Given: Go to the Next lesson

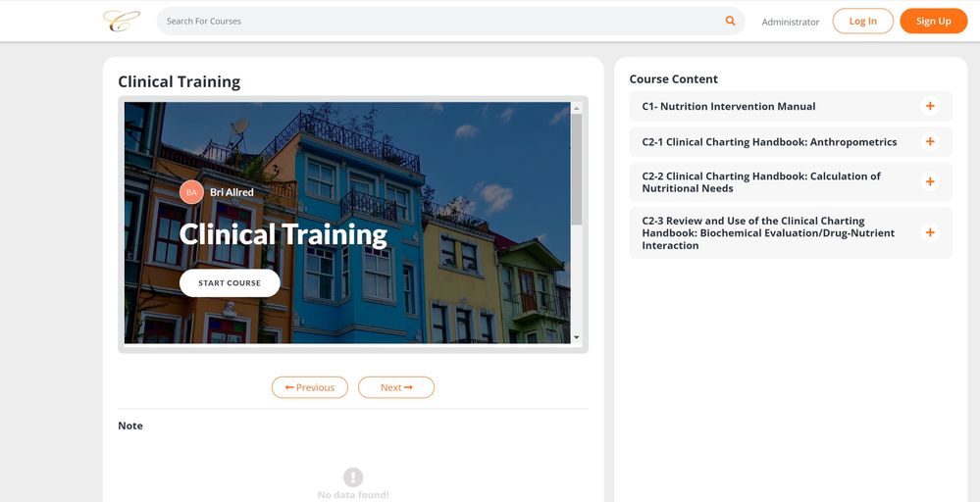Looking at the screenshot, I should pos(396,387).
